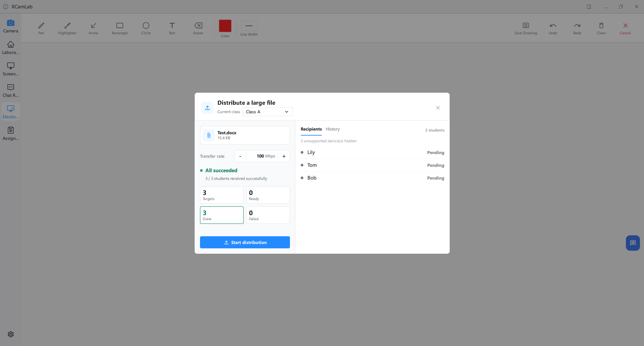644x346 pixels.
Task: Click the 3 Done stat card
Action: (222, 215)
